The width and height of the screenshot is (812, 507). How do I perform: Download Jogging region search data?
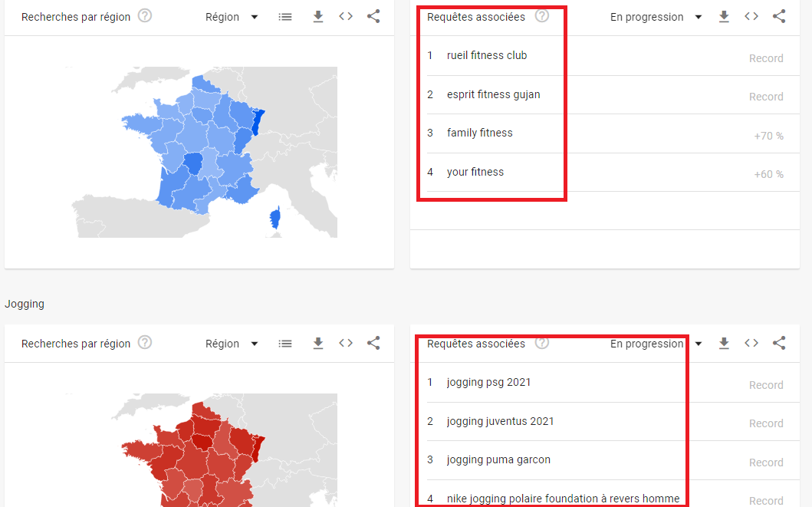click(318, 343)
